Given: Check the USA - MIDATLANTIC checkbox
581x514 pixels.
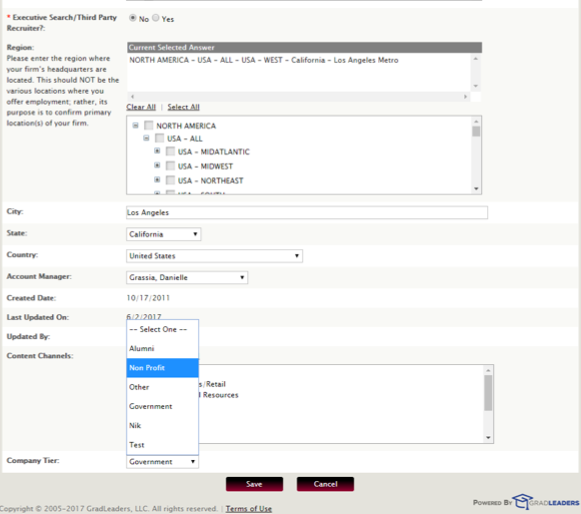Looking at the screenshot, I should pos(170,151).
